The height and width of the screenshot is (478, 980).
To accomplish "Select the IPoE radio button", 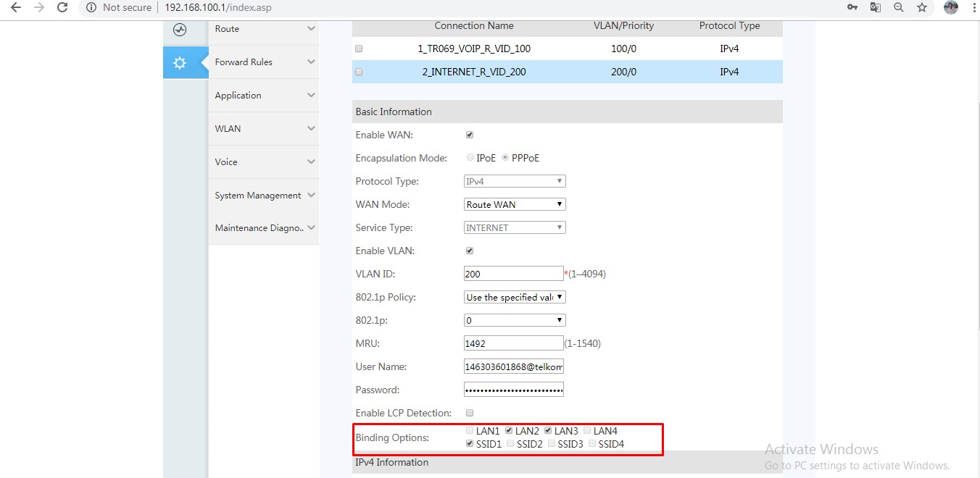I will pyautogui.click(x=470, y=157).
